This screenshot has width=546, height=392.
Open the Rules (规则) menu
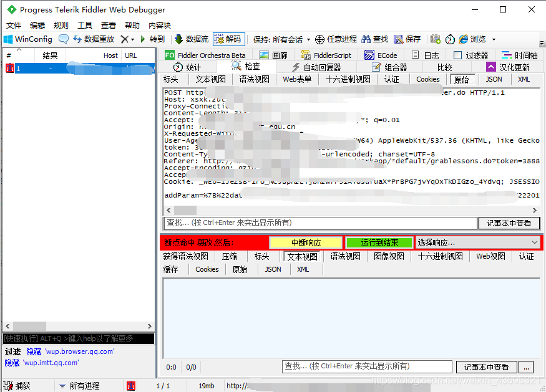point(61,26)
